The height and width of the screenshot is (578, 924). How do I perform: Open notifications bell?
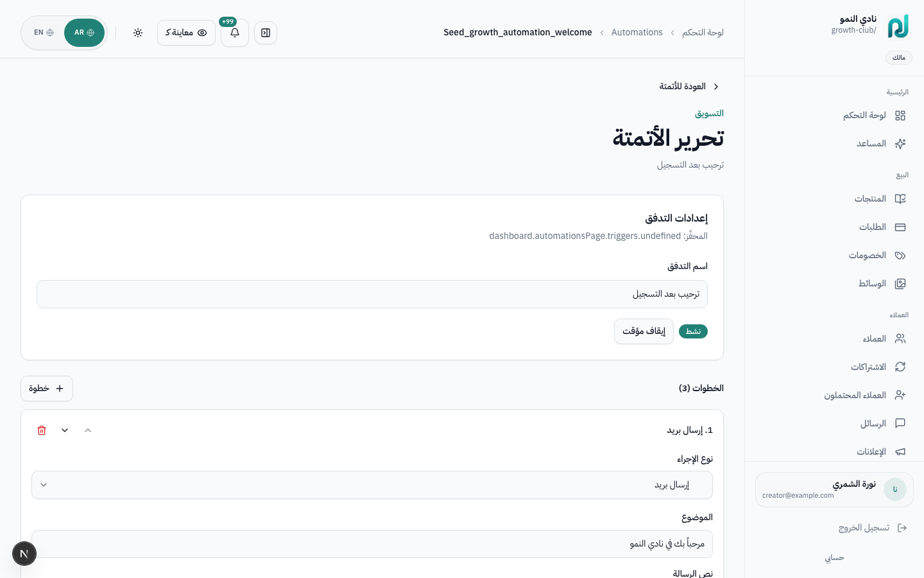coord(235,33)
